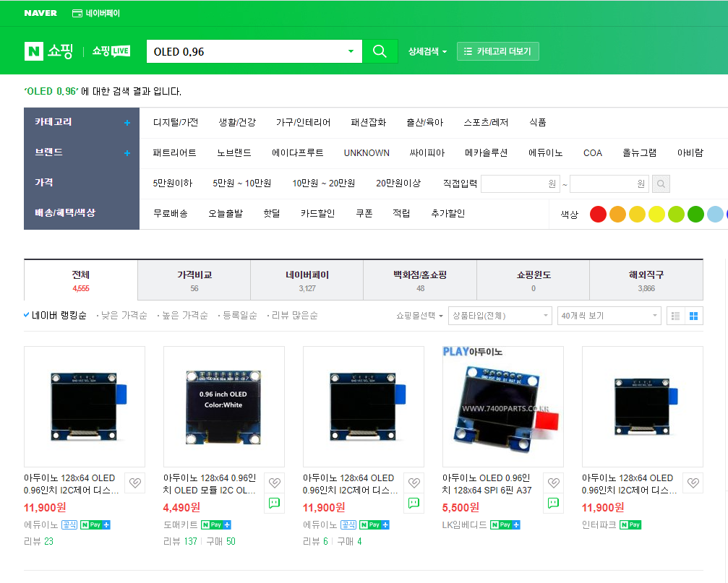Open the Naver Pay wallet icon link
The height and width of the screenshot is (583, 728).
[96, 13]
